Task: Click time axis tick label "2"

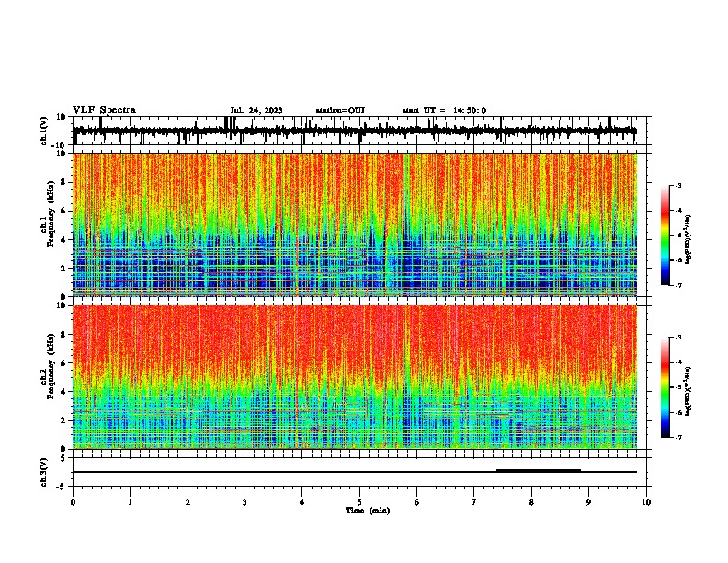Action: click(188, 502)
